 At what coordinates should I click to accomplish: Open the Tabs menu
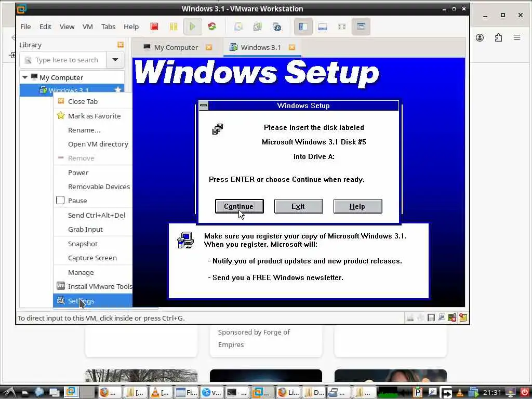(x=108, y=26)
